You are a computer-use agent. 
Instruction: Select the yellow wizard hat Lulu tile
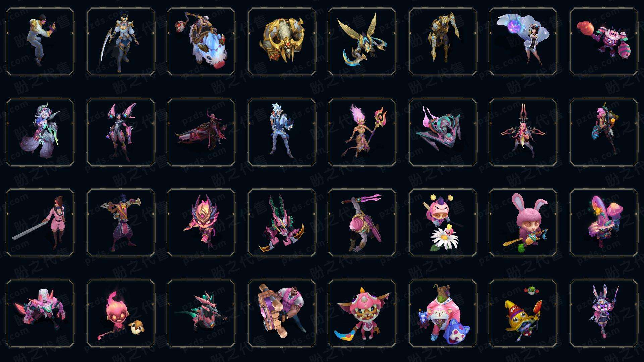point(523,313)
